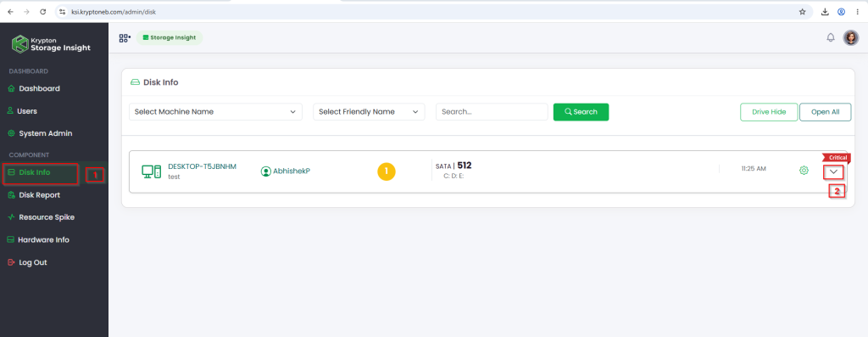Click the desktop computer icon for DESKTOP-T5JBNHM
This screenshot has height=337, width=868.
152,171
